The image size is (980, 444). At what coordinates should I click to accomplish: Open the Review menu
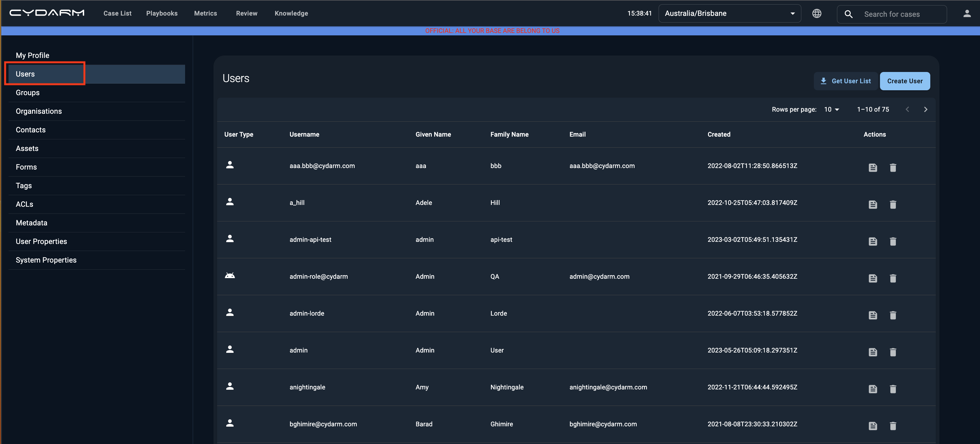pyautogui.click(x=246, y=13)
